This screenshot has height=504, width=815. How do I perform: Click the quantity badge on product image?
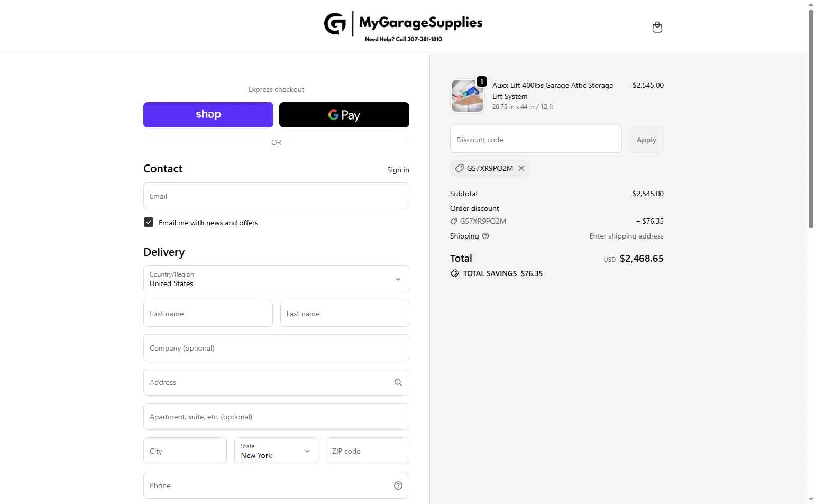[x=482, y=81]
